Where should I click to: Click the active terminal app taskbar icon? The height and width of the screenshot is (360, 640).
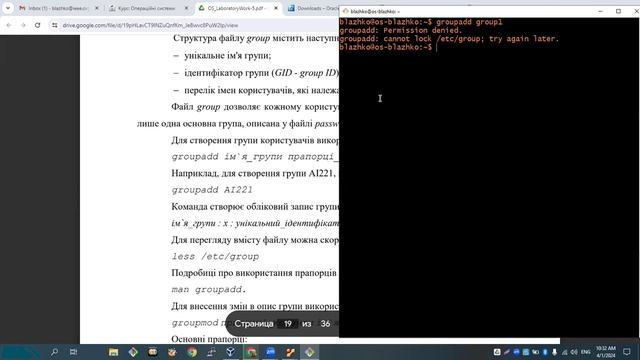click(x=309, y=352)
